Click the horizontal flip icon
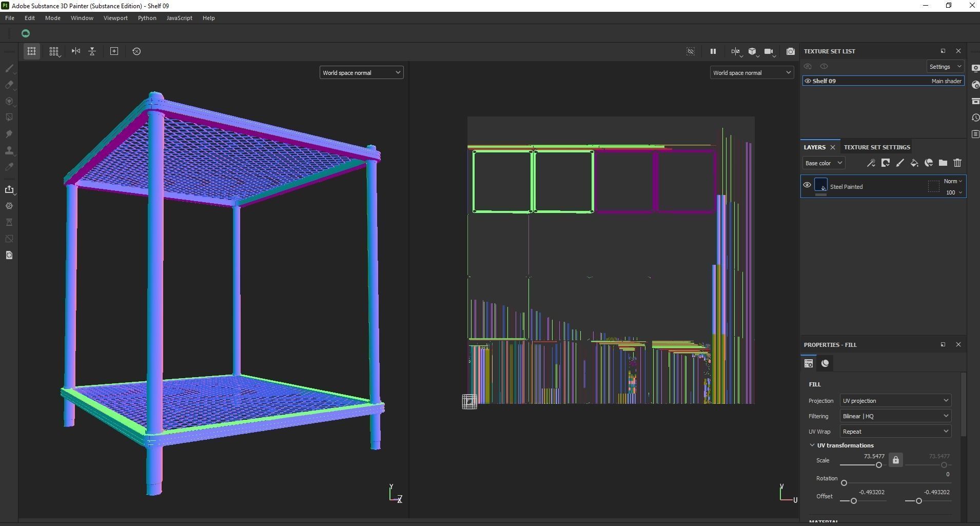This screenshot has height=526, width=980. click(76, 51)
